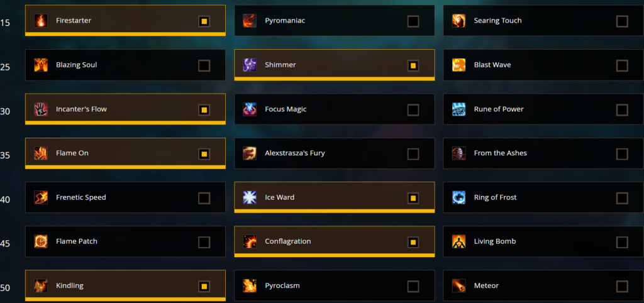The width and height of the screenshot is (644, 303).
Task: Click the Shimmer talent icon
Action: (250, 65)
